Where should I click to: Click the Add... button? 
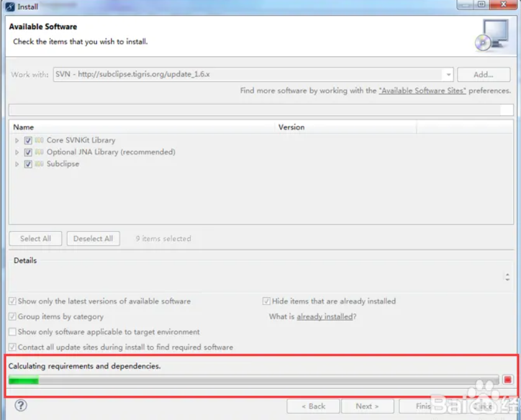tap(484, 75)
